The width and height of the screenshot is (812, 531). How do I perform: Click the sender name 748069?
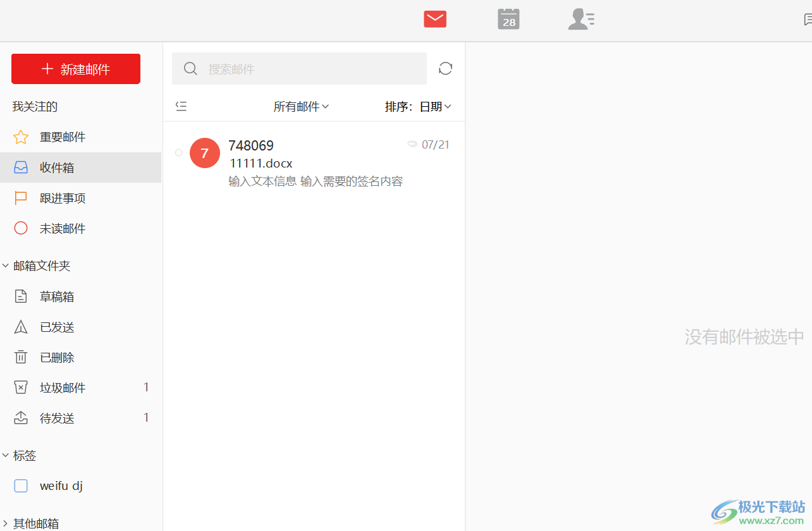pos(251,145)
